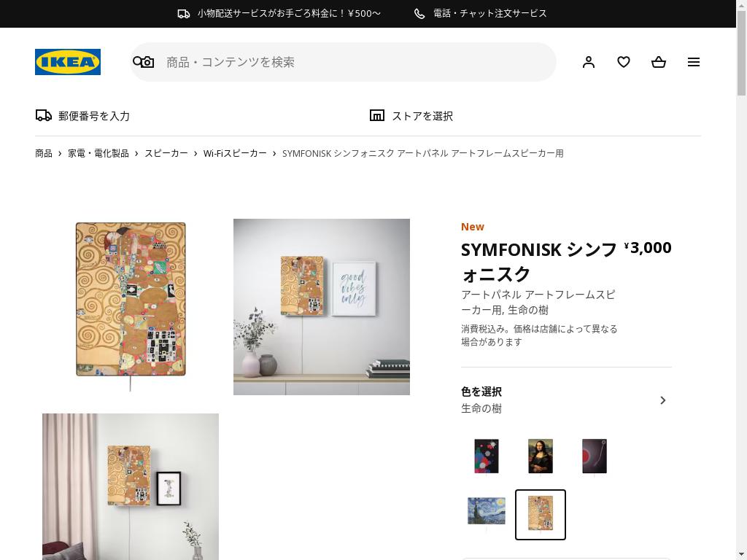Screen dimensions: 747x560
Task: Expand 色を選択 chevron arrow
Action: tap(662, 400)
